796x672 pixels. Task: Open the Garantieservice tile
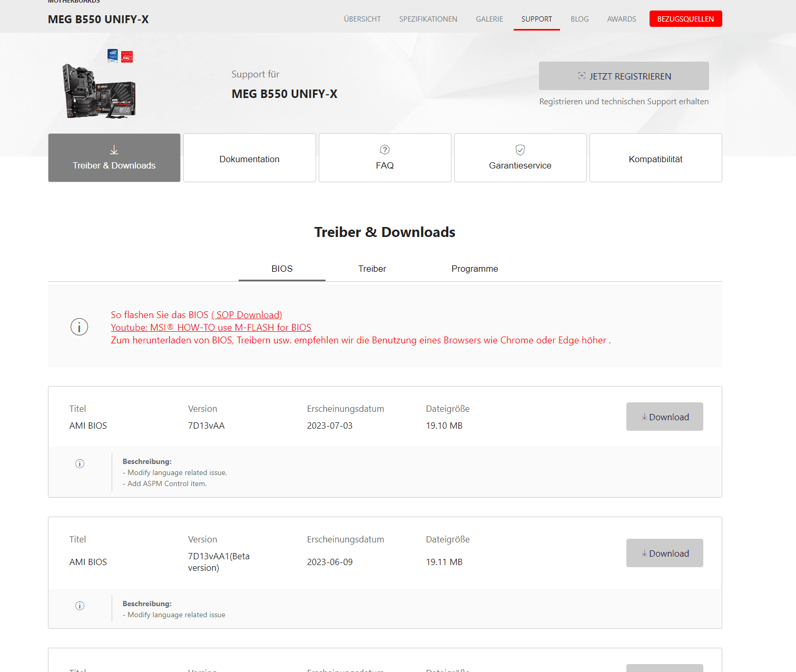point(520,157)
